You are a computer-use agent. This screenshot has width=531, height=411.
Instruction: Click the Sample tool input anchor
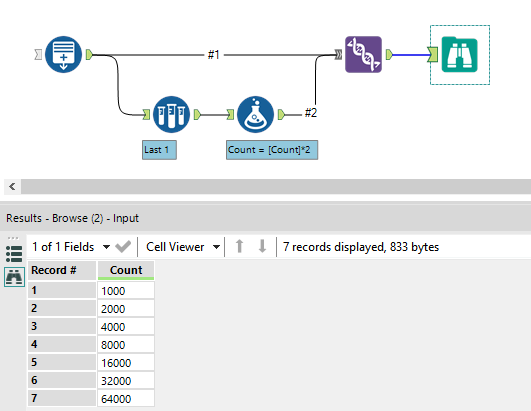[146, 114]
